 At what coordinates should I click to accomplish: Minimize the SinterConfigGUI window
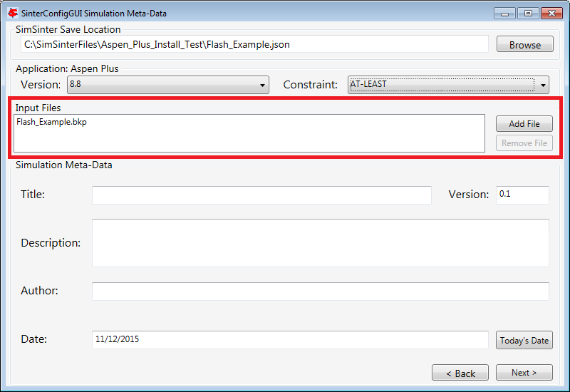504,14
